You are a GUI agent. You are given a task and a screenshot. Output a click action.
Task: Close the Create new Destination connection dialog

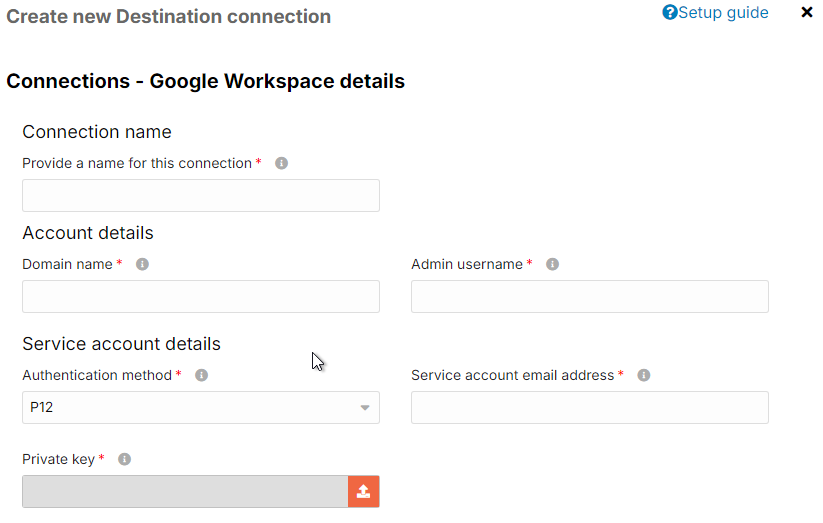click(x=807, y=13)
